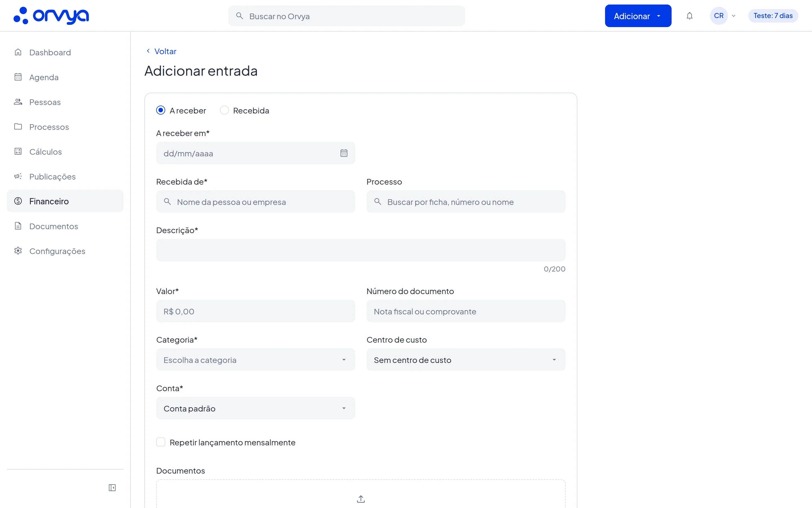Click the Configurações gear icon
This screenshot has width=812, height=508.
point(18,251)
